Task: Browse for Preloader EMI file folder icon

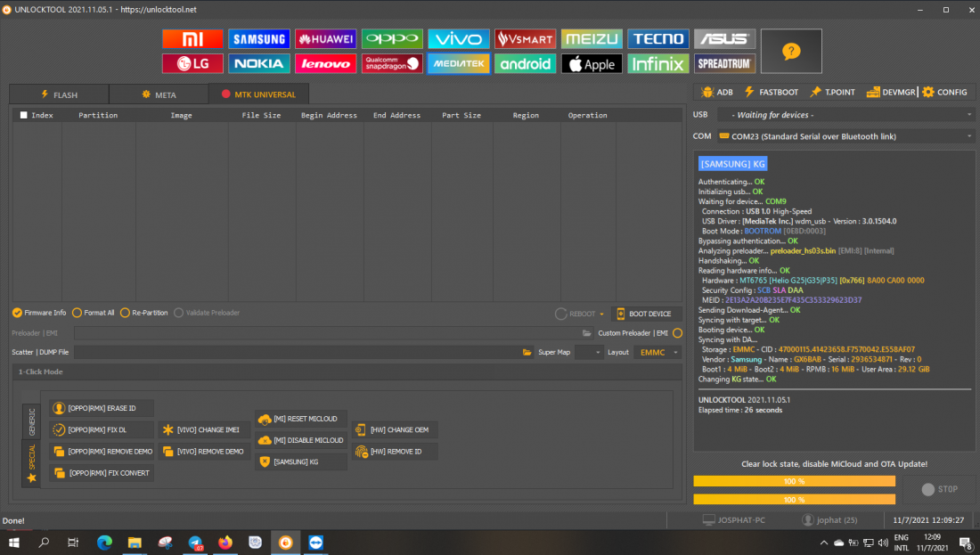Action: pos(586,333)
